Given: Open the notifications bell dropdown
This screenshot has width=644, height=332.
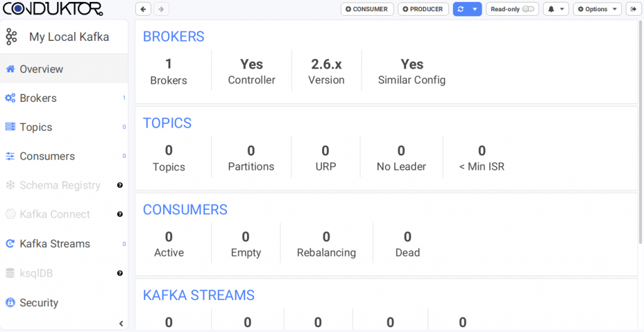Looking at the screenshot, I should tap(555, 9).
